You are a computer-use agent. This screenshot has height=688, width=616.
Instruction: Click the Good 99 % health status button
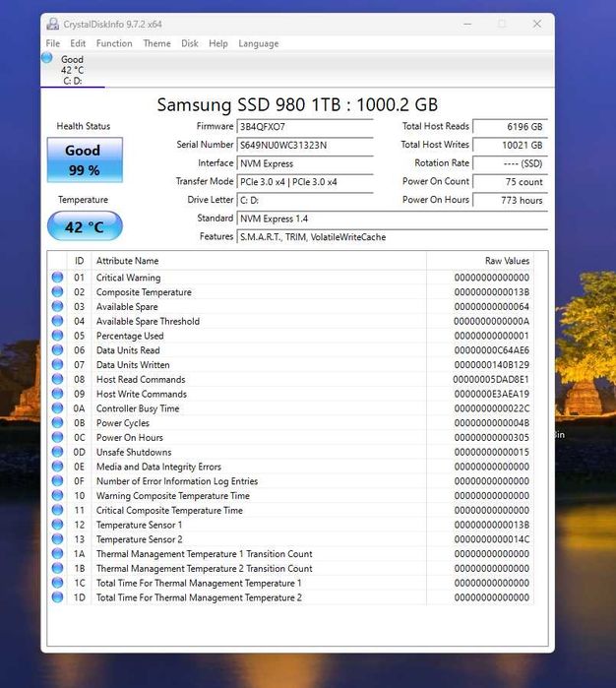85,159
